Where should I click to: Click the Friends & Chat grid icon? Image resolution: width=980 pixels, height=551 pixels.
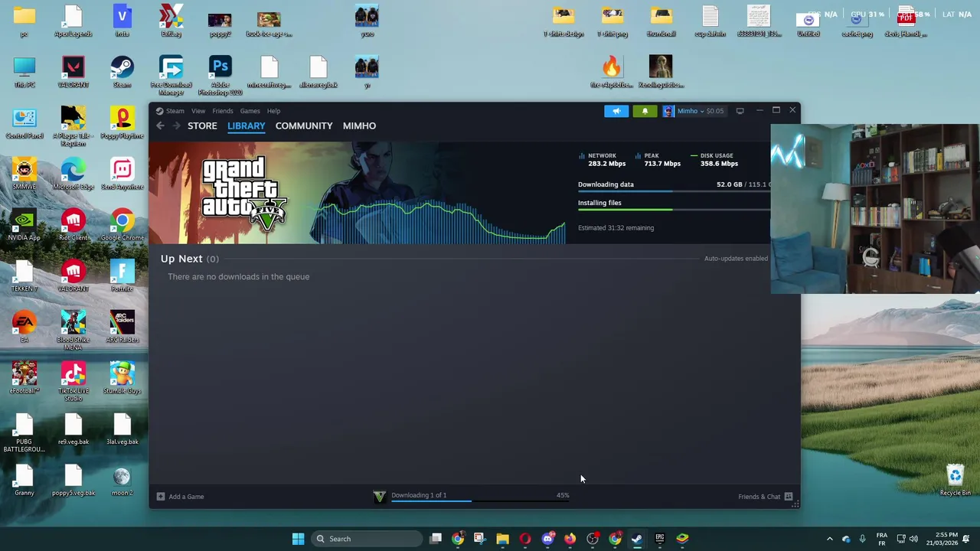789,497
